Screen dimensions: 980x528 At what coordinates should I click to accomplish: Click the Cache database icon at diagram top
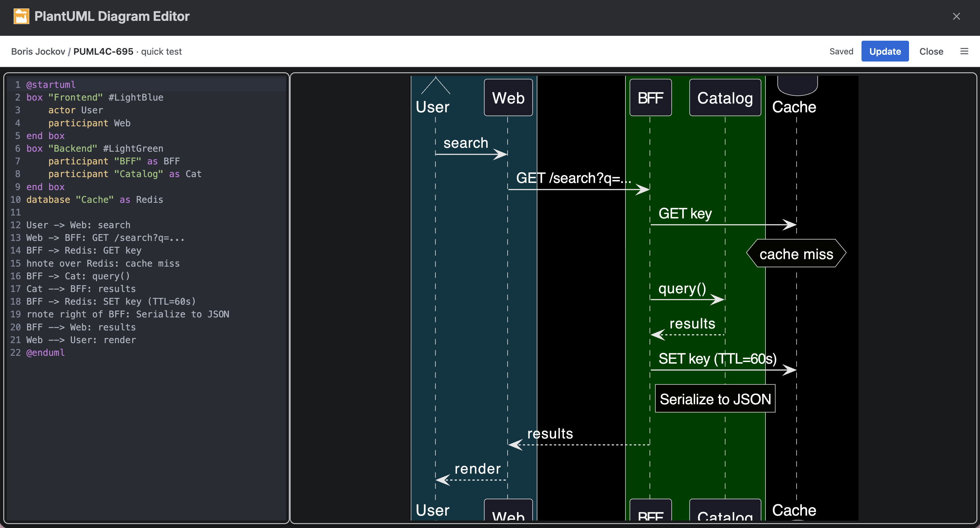pos(797,86)
